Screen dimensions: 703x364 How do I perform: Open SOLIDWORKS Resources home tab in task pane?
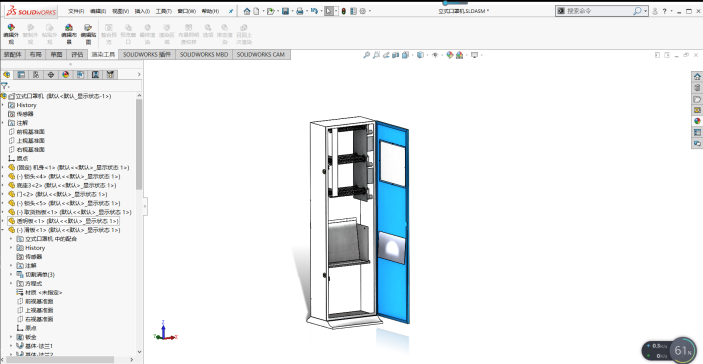tap(697, 77)
